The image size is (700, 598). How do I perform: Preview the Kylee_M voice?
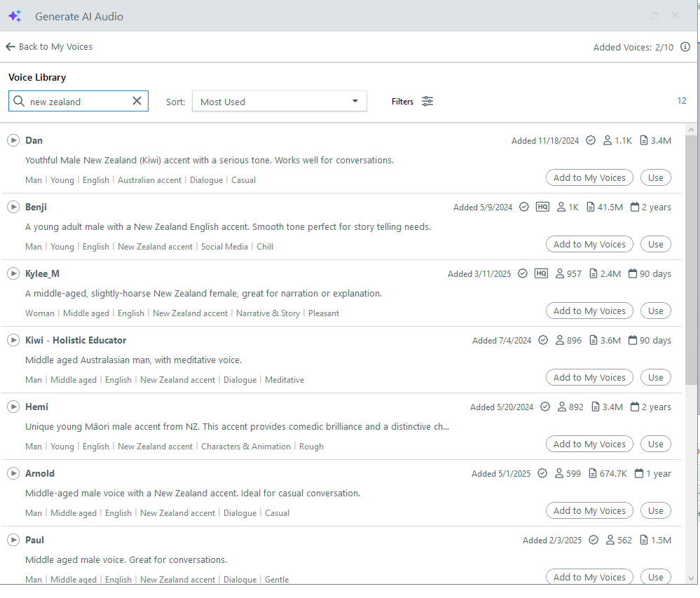[x=13, y=273]
